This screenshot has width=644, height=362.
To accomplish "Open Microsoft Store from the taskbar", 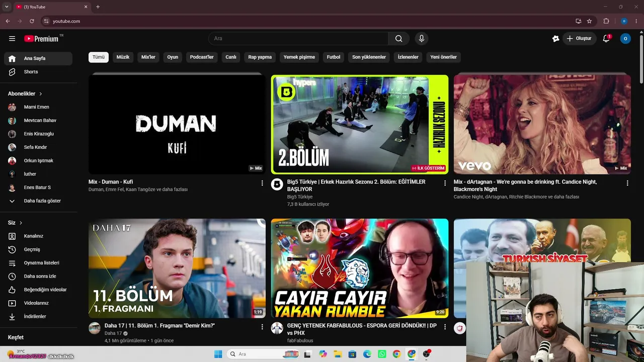I will click(x=352, y=354).
